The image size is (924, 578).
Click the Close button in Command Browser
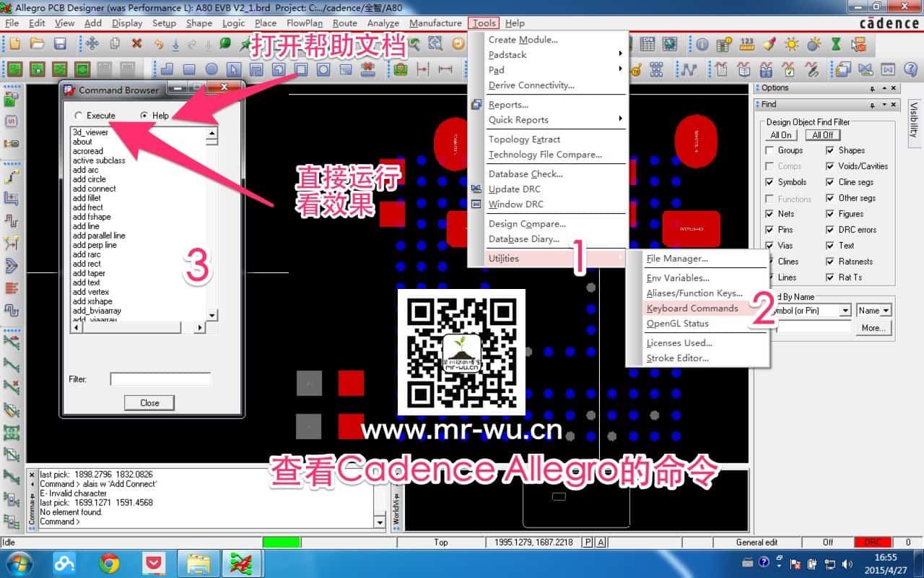coord(149,403)
